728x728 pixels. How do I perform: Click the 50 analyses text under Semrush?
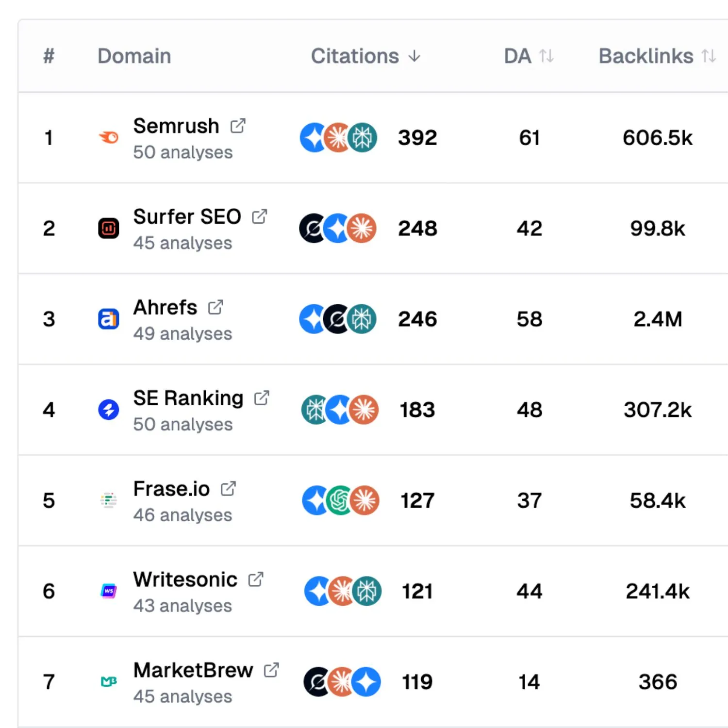pyautogui.click(x=183, y=152)
